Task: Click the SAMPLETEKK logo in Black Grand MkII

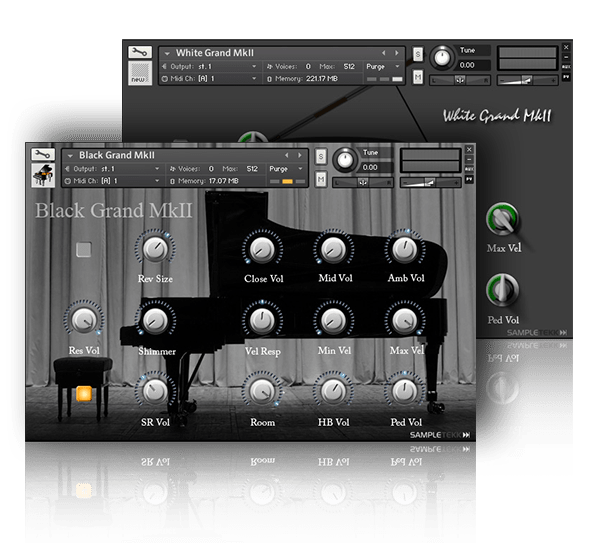Action: click(x=440, y=435)
